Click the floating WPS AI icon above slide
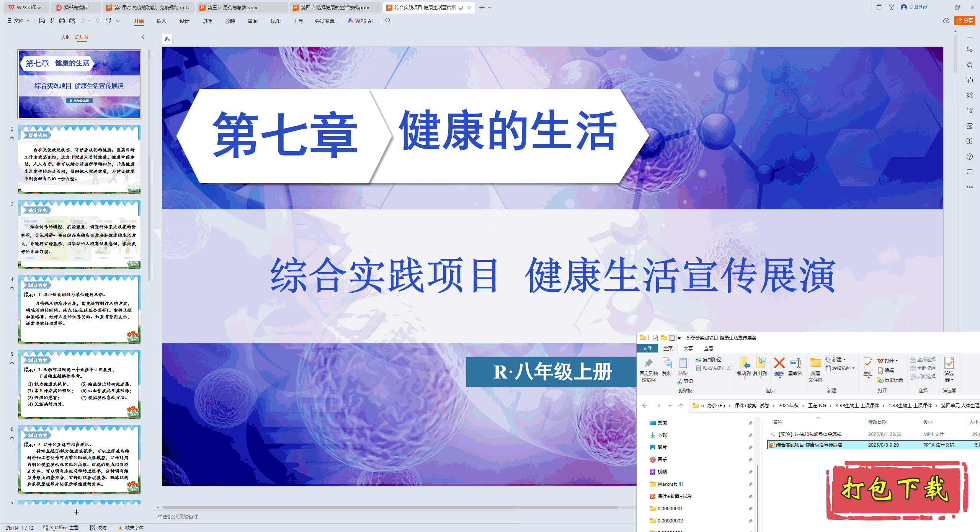The image size is (980, 532). click(167, 39)
